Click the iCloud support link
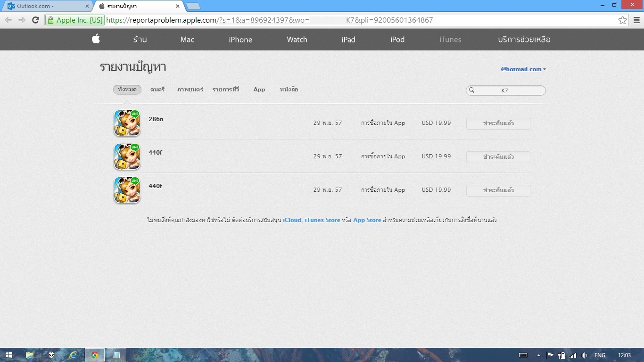The image size is (644, 362). click(292, 220)
